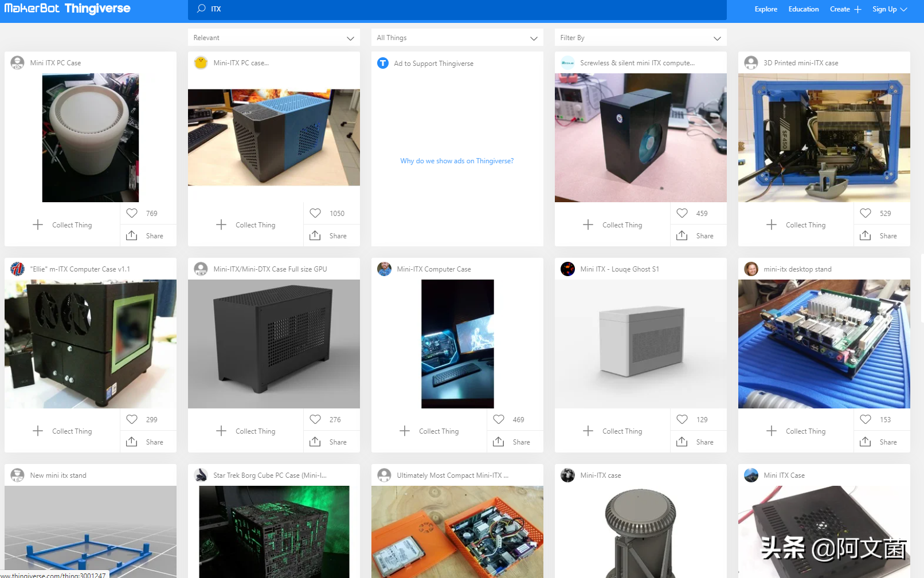924x578 pixels.
Task: Open the New mini itx stand title
Action: click(58, 475)
